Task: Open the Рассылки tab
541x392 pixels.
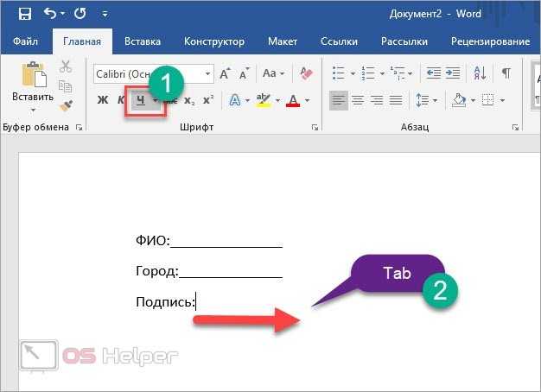Action: coord(404,41)
